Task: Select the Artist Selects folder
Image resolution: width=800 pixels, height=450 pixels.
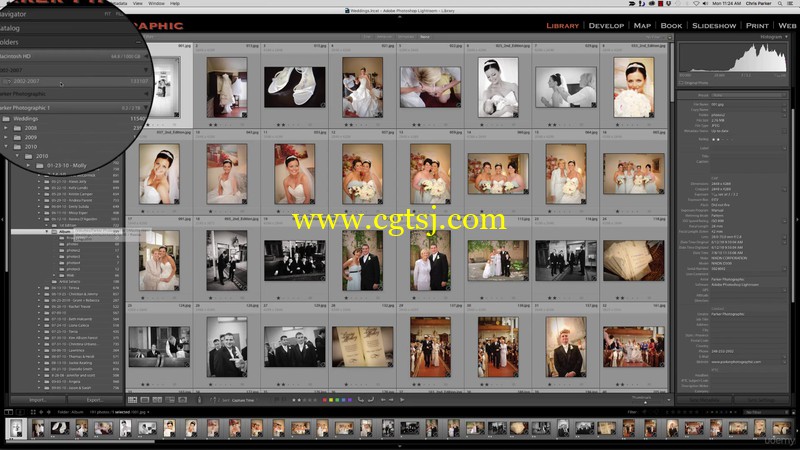Action: [x=70, y=282]
